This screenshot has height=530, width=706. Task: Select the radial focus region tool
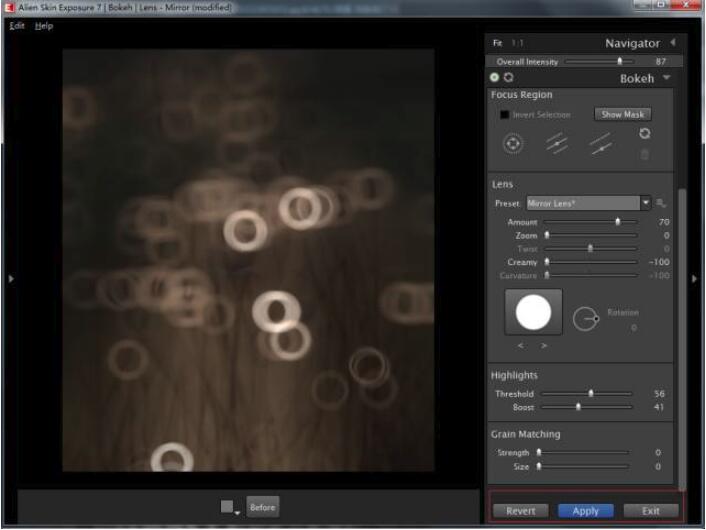point(513,144)
